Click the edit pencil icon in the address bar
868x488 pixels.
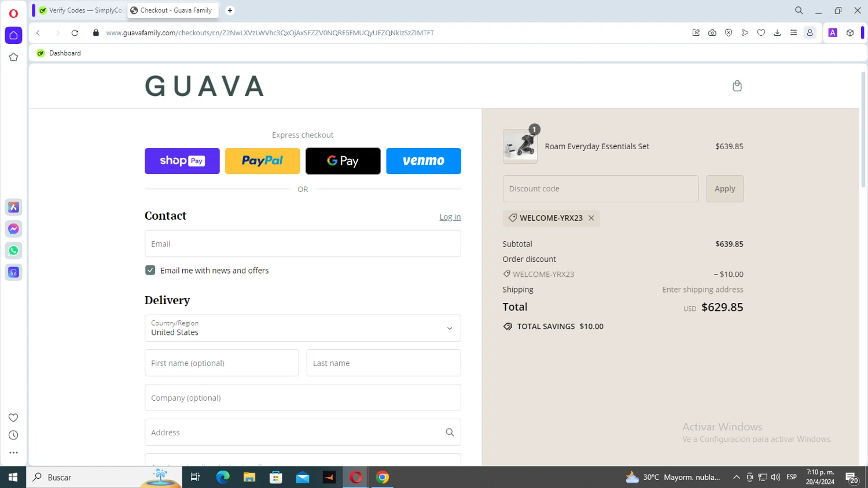[696, 33]
